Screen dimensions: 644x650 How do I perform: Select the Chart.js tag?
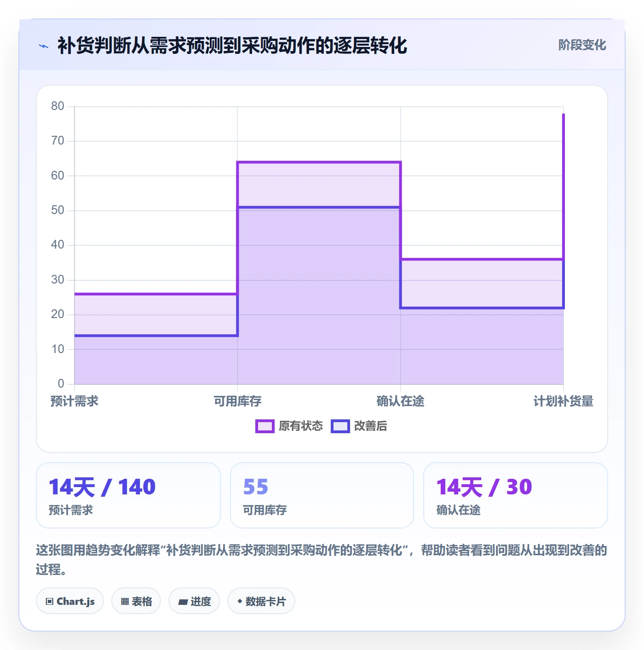click(x=70, y=601)
